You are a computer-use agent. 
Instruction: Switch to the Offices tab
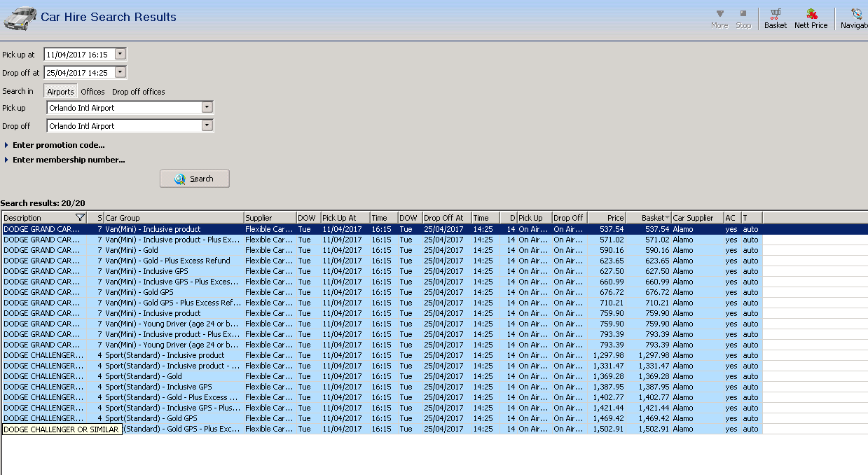pyautogui.click(x=92, y=92)
